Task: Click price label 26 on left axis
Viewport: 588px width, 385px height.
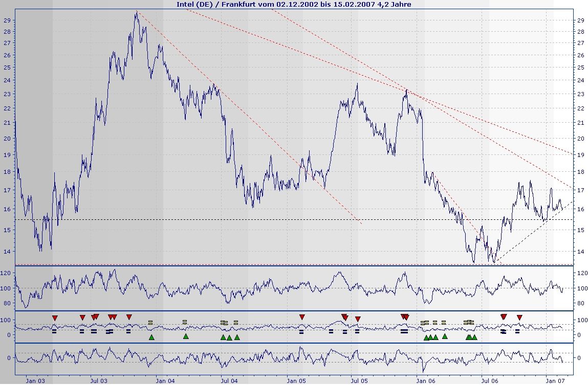Action: [7, 55]
